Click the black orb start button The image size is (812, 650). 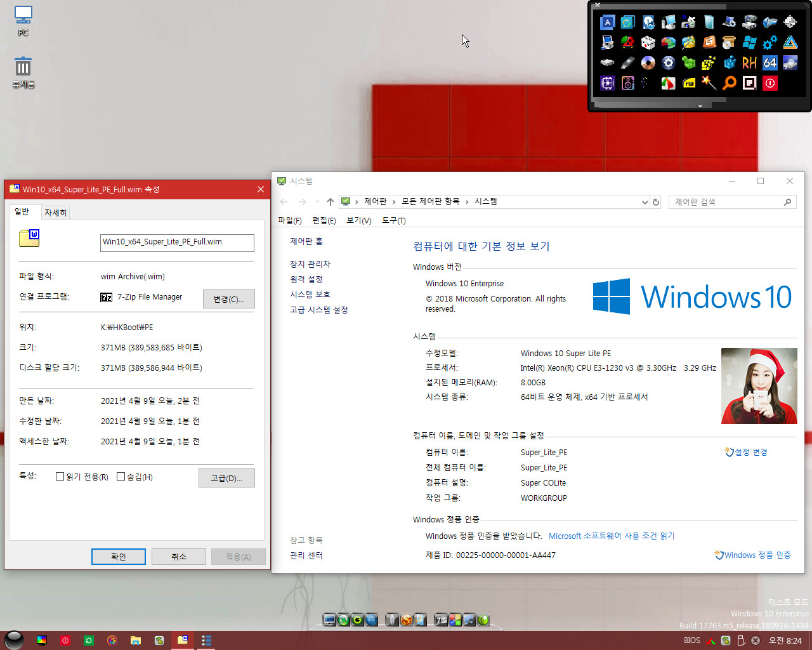click(13, 640)
